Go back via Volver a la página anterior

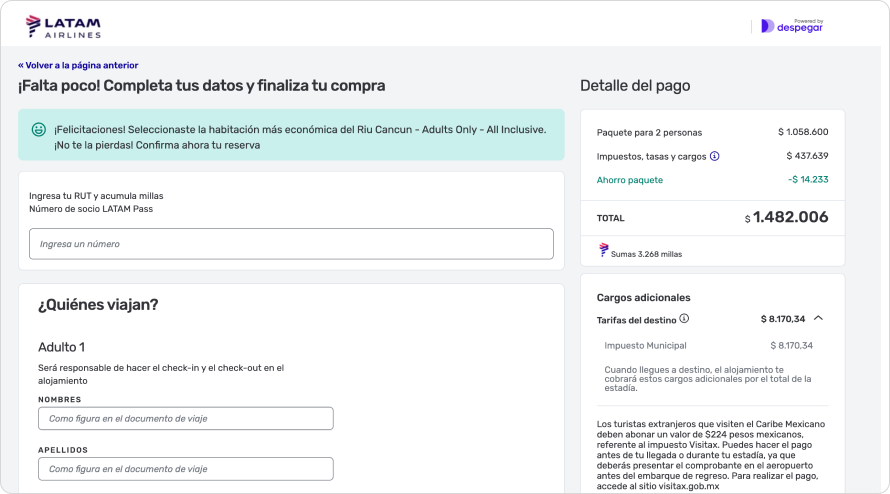[x=78, y=65]
